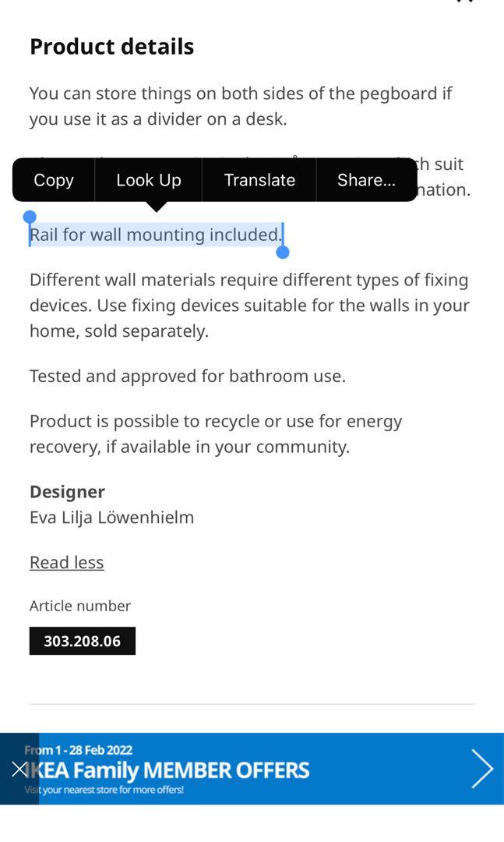The width and height of the screenshot is (504, 842).
Task: Open Share... from the selection menu
Action: pyautogui.click(x=367, y=180)
